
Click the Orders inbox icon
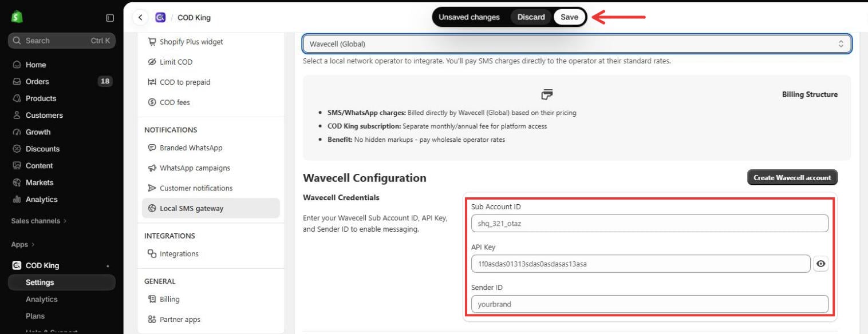[x=17, y=81]
